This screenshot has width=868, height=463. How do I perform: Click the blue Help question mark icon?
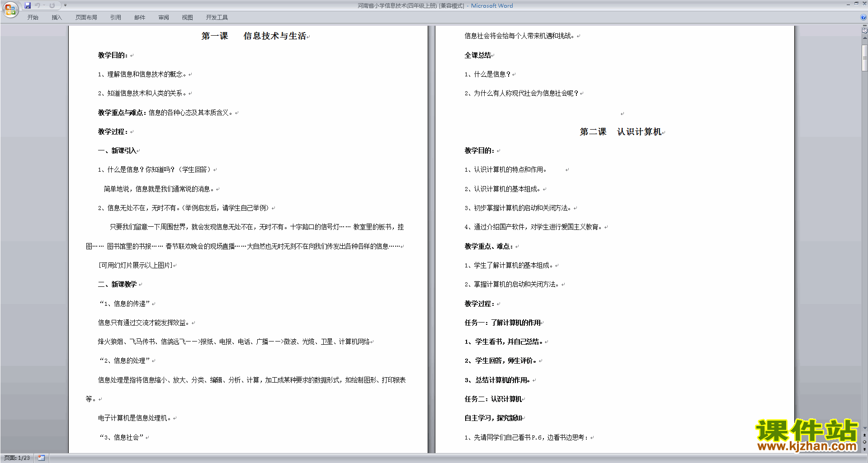(863, 17)
